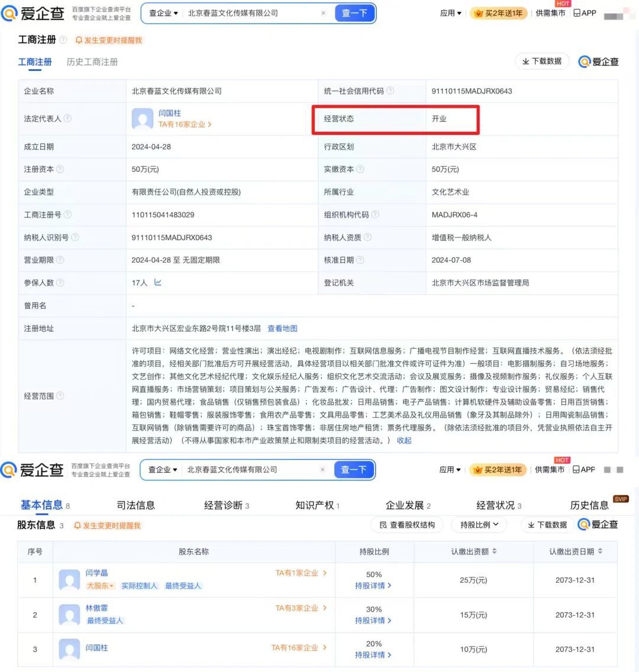Click 闫国柱's avatar thumbnail
639x672 pixels.
(142, 118)
